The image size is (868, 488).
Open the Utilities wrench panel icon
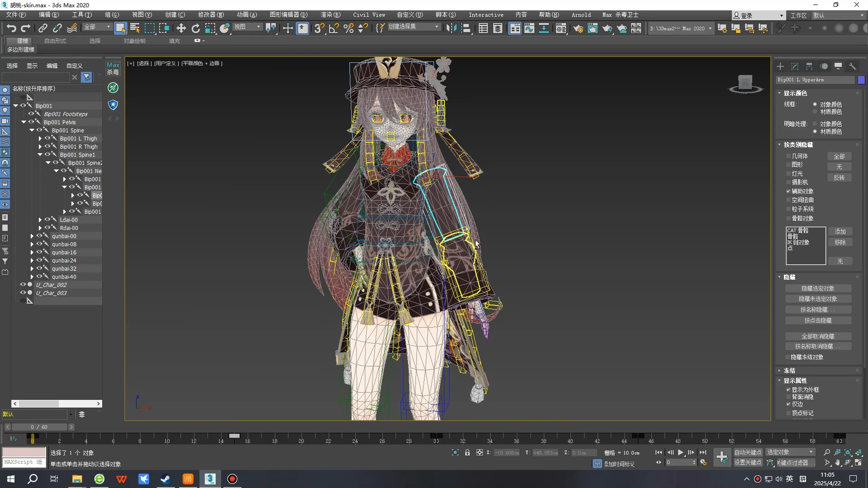[x=852, y=66]
